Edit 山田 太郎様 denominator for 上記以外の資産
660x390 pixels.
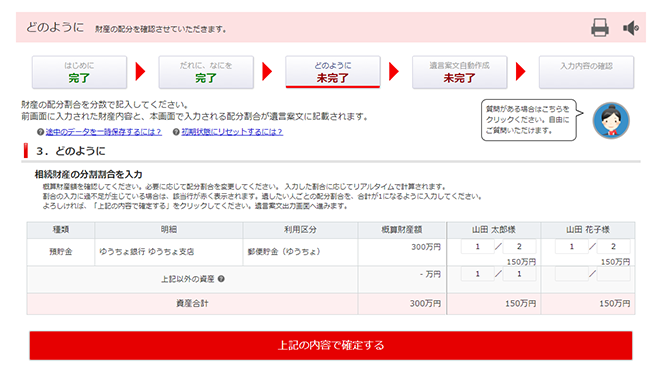(519, 274)
